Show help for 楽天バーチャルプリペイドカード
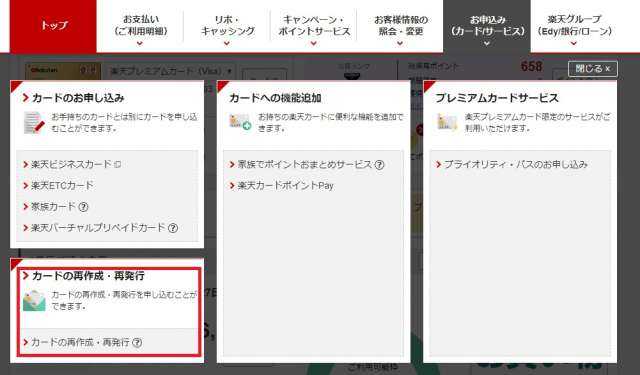Image resolution: width=640 pixels, height=375 pixels. 173,228
